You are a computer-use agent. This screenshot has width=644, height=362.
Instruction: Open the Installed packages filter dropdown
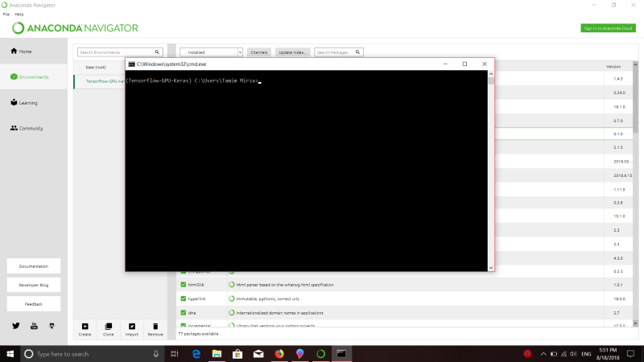click(211, 52)
